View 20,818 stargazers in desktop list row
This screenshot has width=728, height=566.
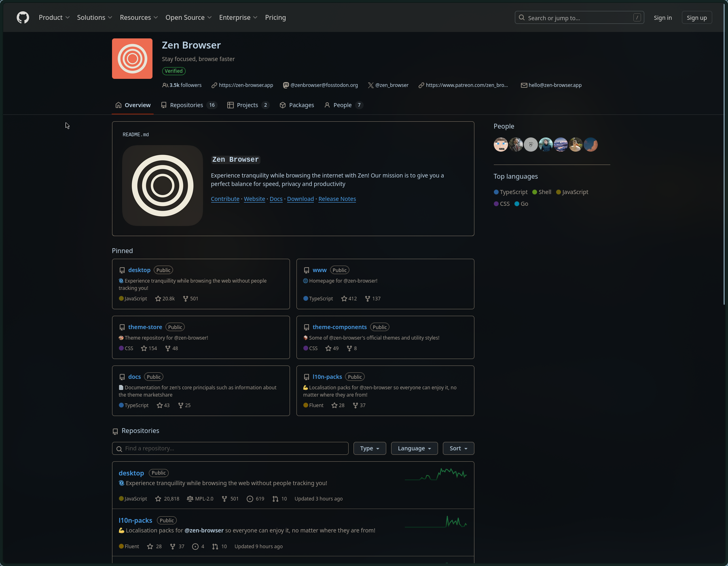tap(167, 499)
